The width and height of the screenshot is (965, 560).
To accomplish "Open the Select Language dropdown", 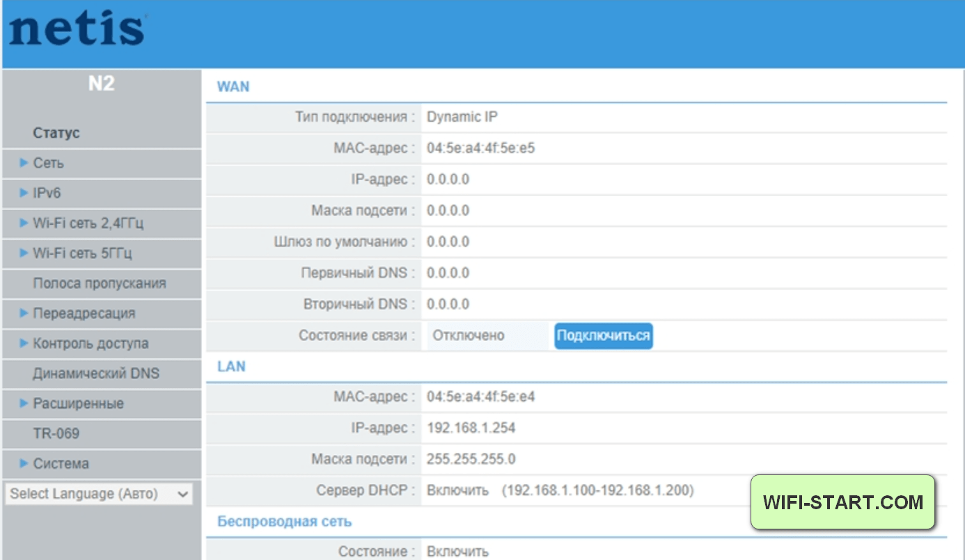I will pos(99,494).
